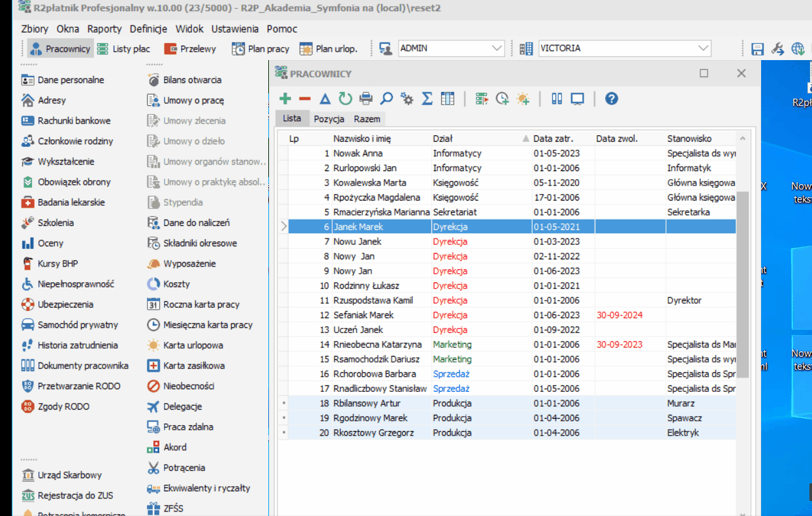Print the employee list
This screenshot has height=516, width=812.
pos(366,99)
